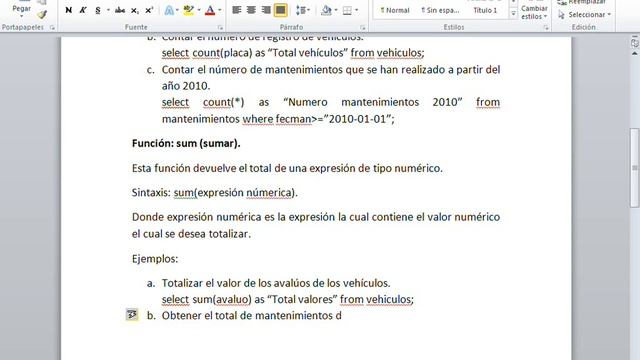Open the text effects tool

tap(169, 10)
